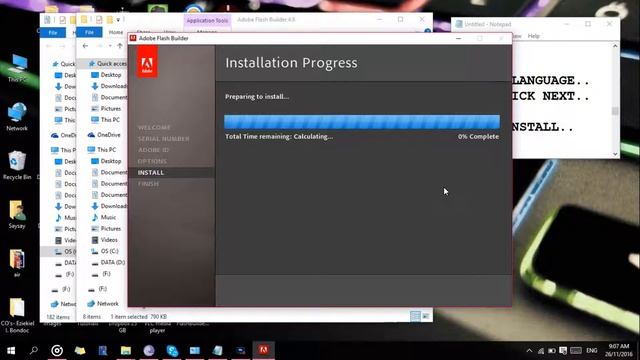
Task: Open the Home tab in front Explorer
Action: point(116,32)
